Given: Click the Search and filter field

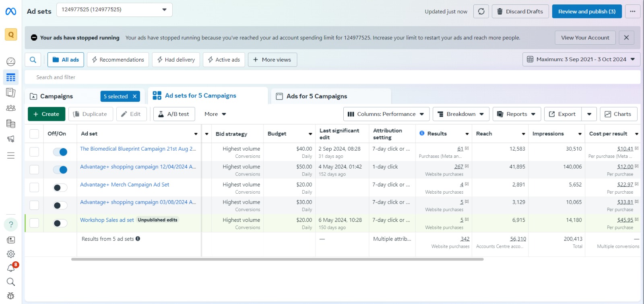Looking at the screenshot, I should click(x=332, y=77).
